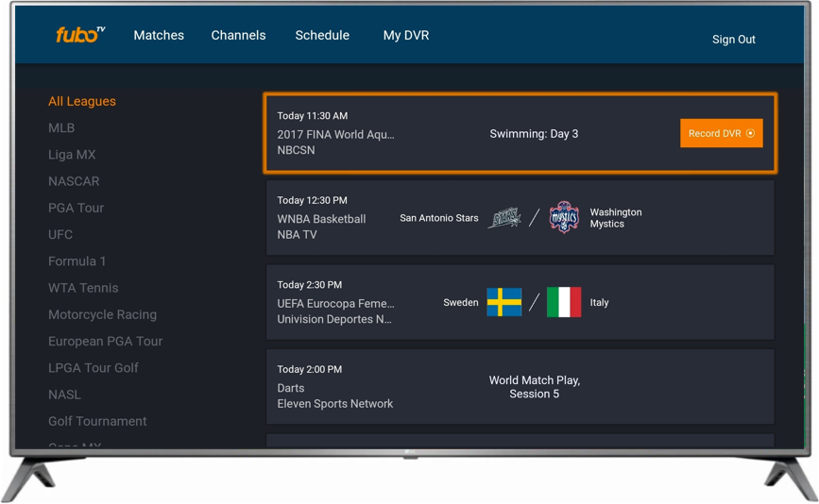Screen dimensions: 819x504
Task: Filter by Liga MX league
Action: click(72, 155)
